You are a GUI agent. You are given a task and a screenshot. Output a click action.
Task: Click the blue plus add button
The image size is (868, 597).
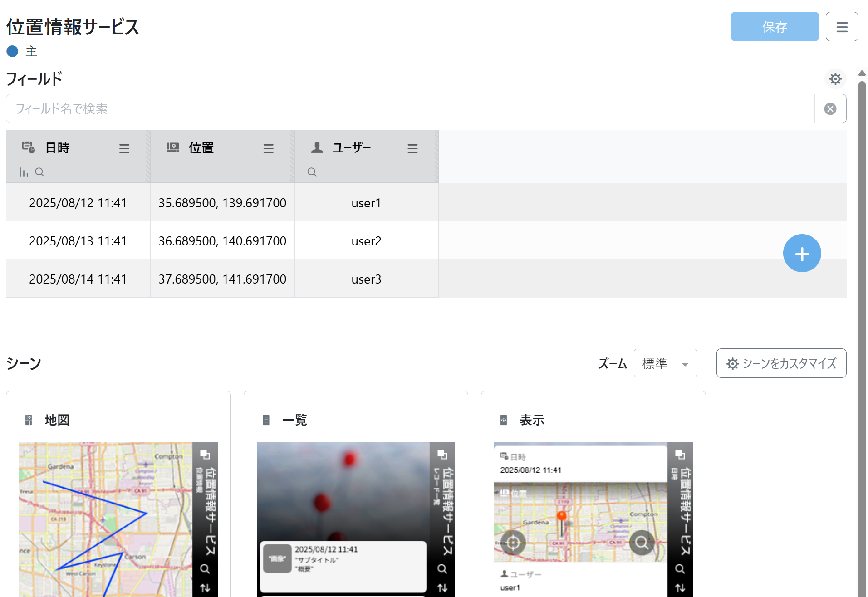(801, 254)
